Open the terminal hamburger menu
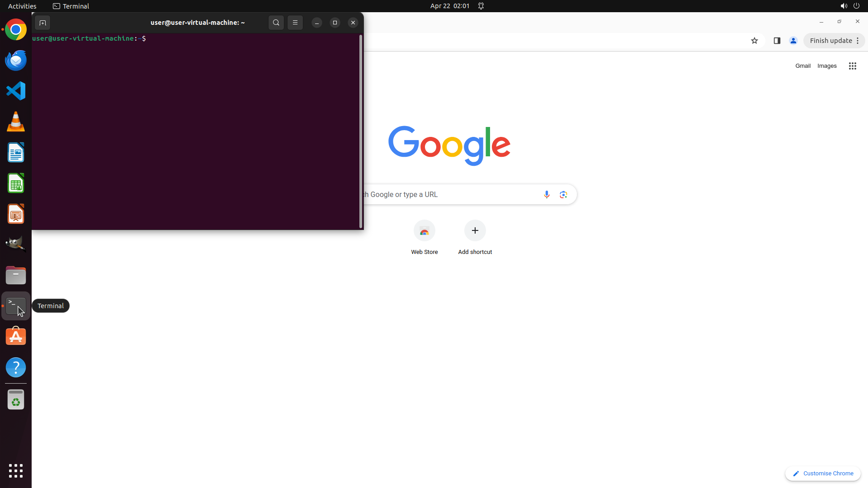 (x=295, y=23)
